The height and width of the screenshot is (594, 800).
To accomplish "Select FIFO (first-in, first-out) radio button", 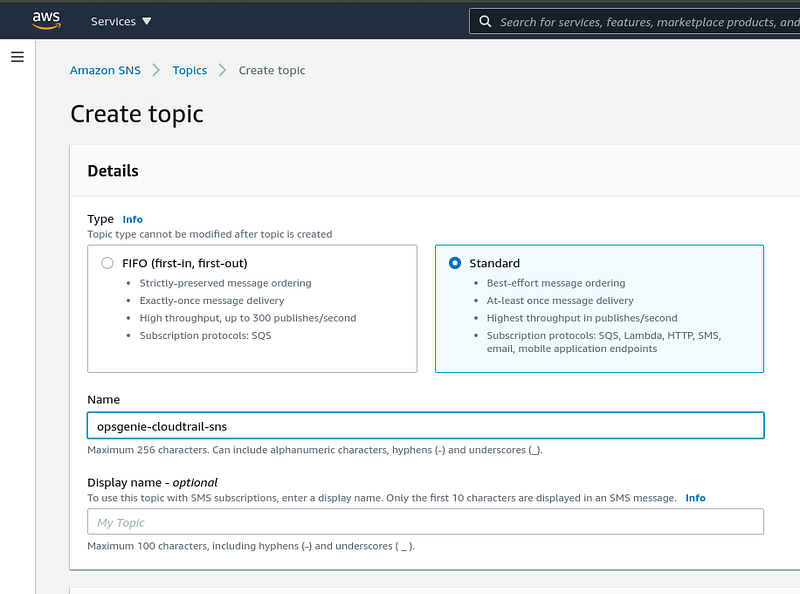I will [x=107, y=263].
